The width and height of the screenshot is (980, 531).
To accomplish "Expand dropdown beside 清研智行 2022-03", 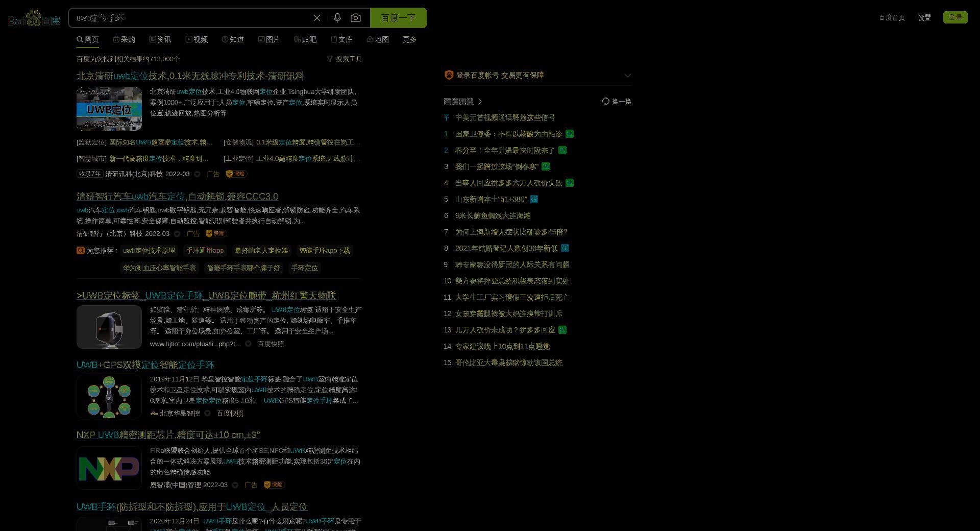I will click(x=177, y=234).
